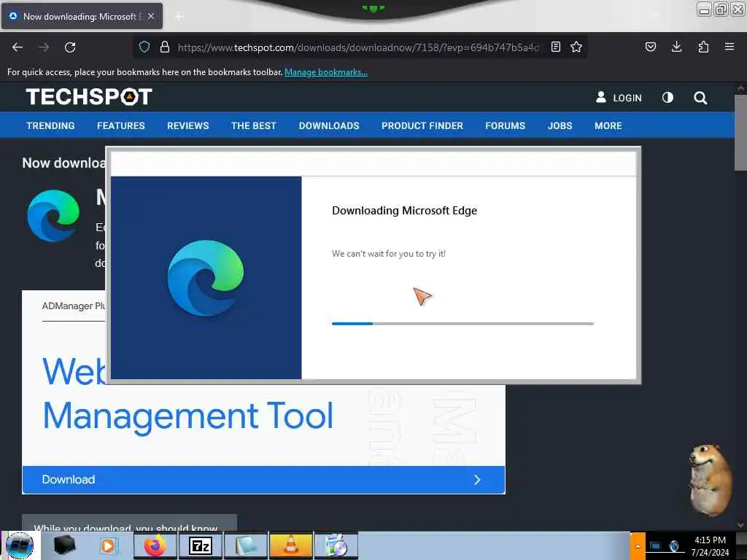Bookmark this page with star icon
747x560 pixels.
(576, 47)
